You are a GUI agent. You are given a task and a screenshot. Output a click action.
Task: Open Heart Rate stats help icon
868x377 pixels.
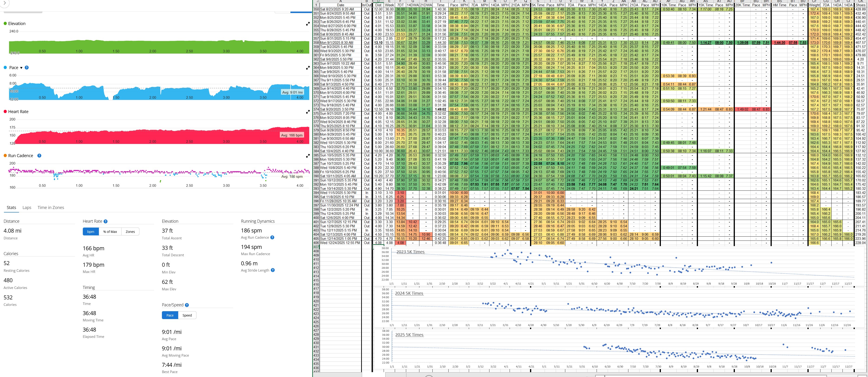coord(106,222)
